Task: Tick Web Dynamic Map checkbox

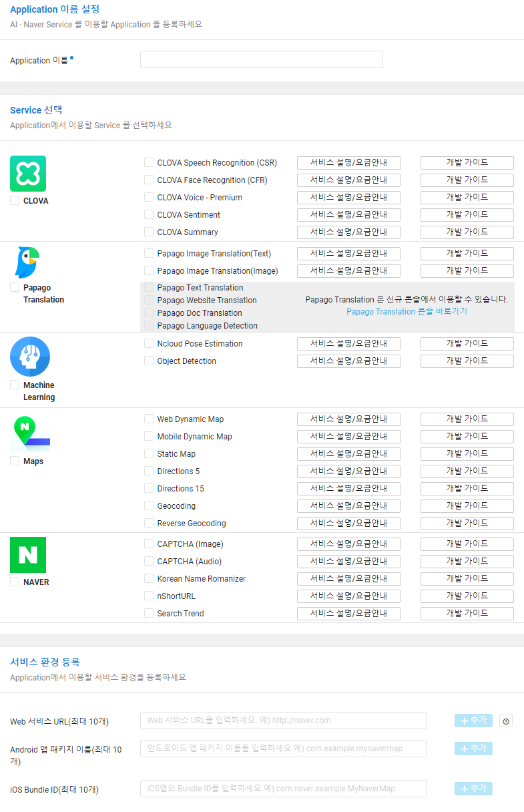Action: pyautogui.click(x=149, y=419)
